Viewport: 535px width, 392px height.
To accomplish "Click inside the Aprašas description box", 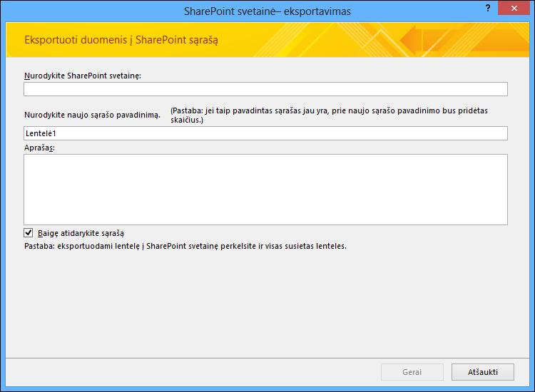I will coord(265,190).
